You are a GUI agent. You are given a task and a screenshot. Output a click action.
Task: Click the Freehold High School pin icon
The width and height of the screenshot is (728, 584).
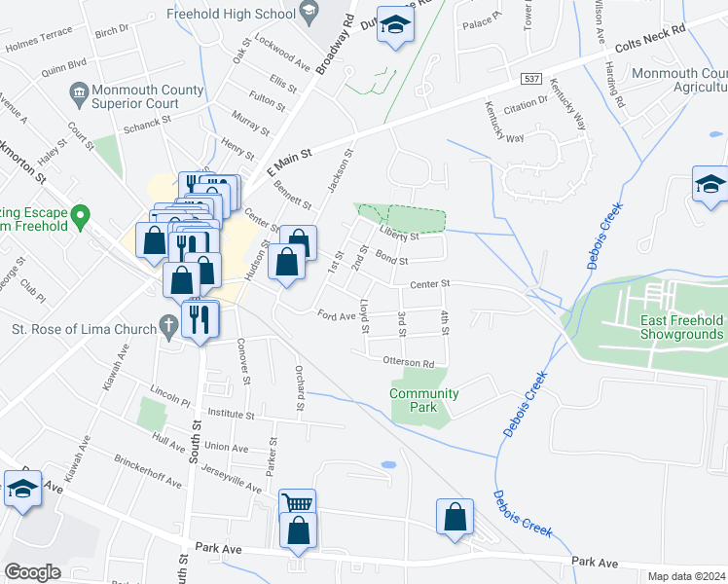point(309,13)
